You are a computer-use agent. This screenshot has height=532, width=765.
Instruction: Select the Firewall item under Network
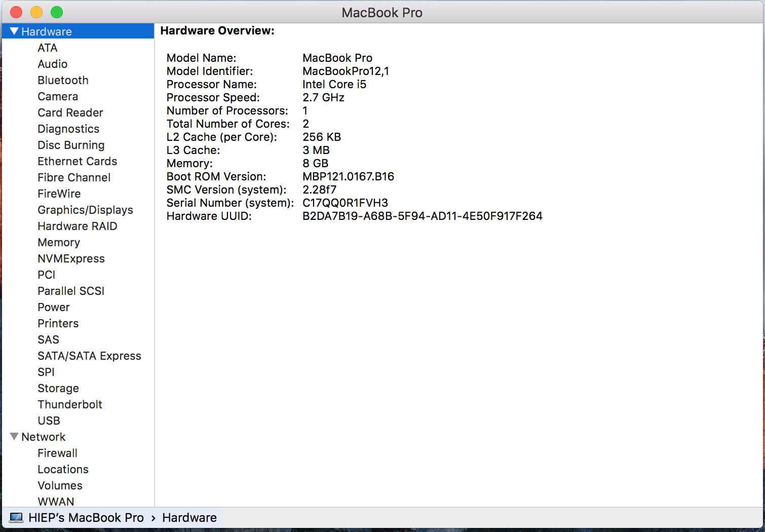[57, 453]
